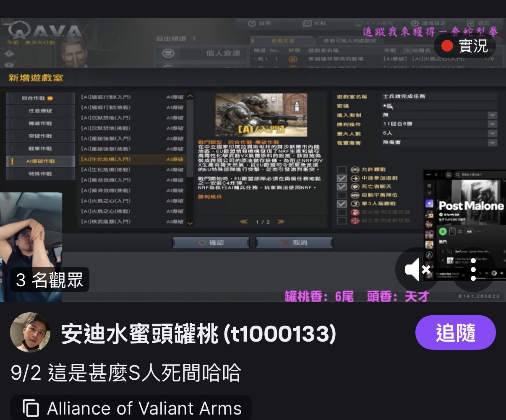506x420 pixels.
Task: Click the map list scroll-down arrow
Action: (x=190, y=223)
